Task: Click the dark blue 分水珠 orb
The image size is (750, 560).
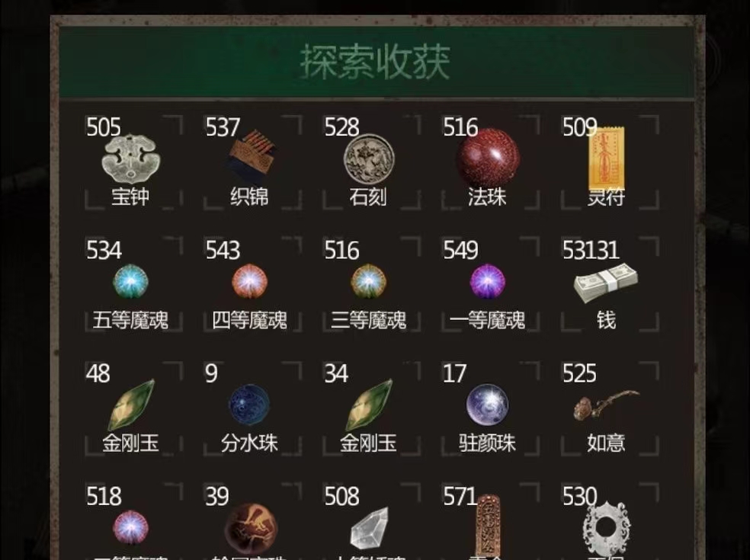Action: pyautogui.click(x=249, y=405)
